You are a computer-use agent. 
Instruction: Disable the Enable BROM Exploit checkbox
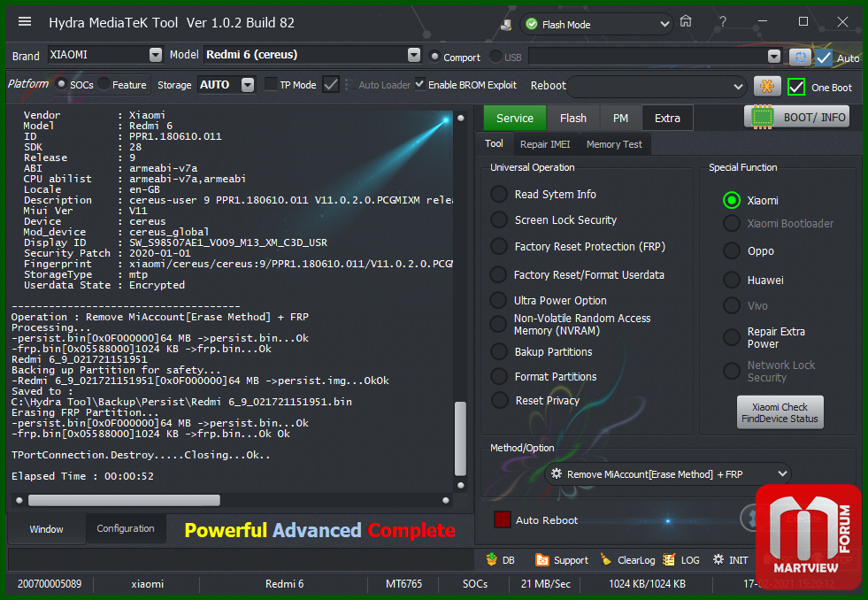point(419,85)
